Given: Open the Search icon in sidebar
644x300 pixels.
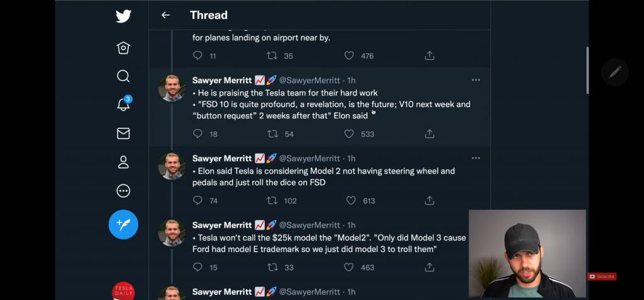Looking at the screenshot, I should 123,76.
